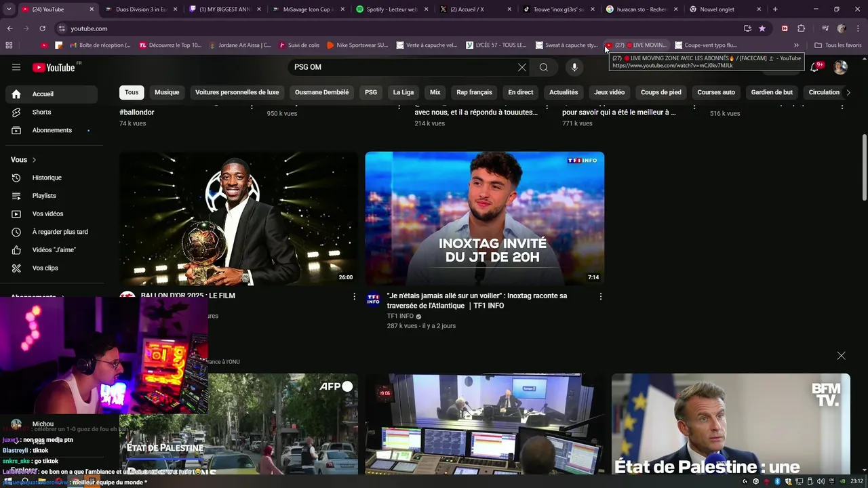
Task: Open a new browser tab with plus
Action: tap(775, 9)
